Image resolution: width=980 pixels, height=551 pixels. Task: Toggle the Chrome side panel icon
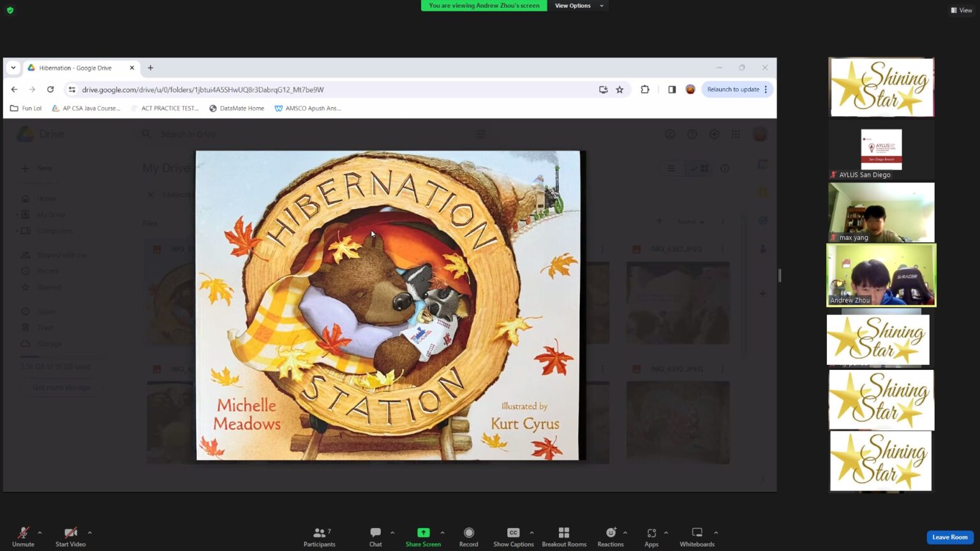tap(672, 89)
